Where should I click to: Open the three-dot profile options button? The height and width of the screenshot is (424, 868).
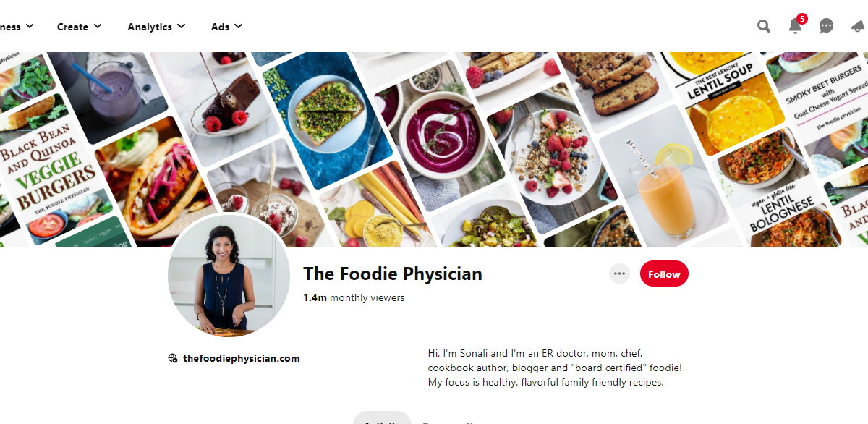pyautogui.click(x=619, y=274)
